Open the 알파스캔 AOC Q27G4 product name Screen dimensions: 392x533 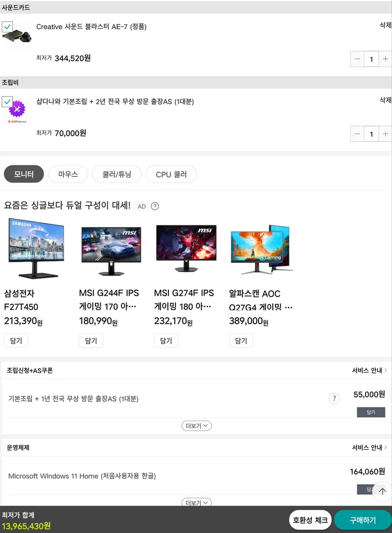[x=261, y=300]
